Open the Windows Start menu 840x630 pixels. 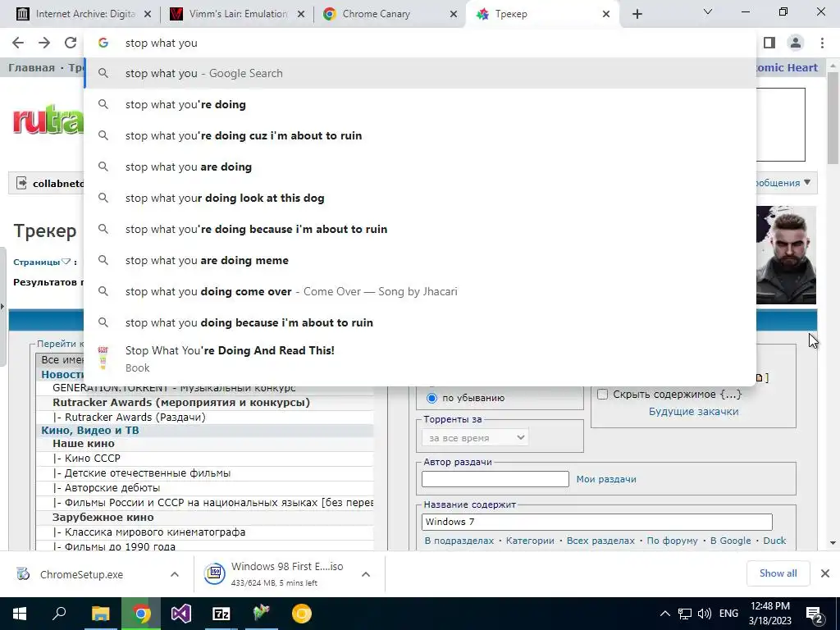point(20,614)
